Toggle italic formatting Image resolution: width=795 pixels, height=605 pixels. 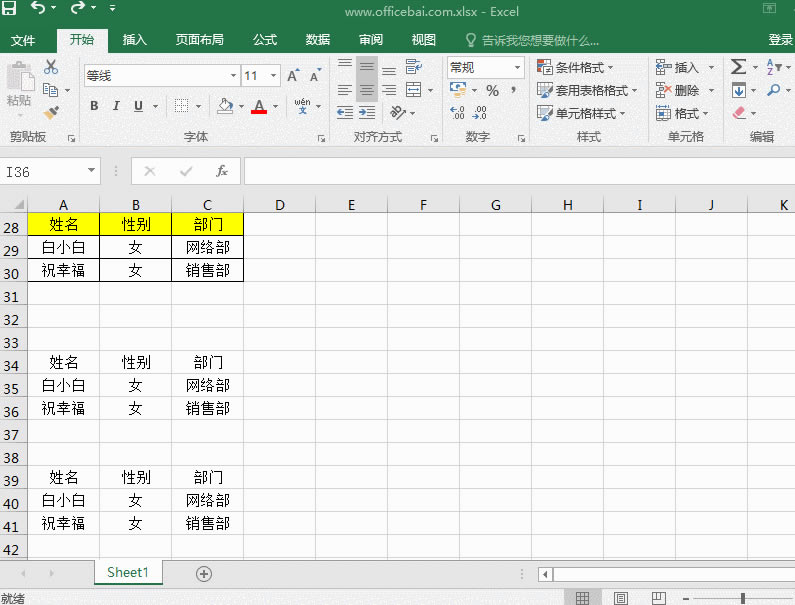[116, 106]
